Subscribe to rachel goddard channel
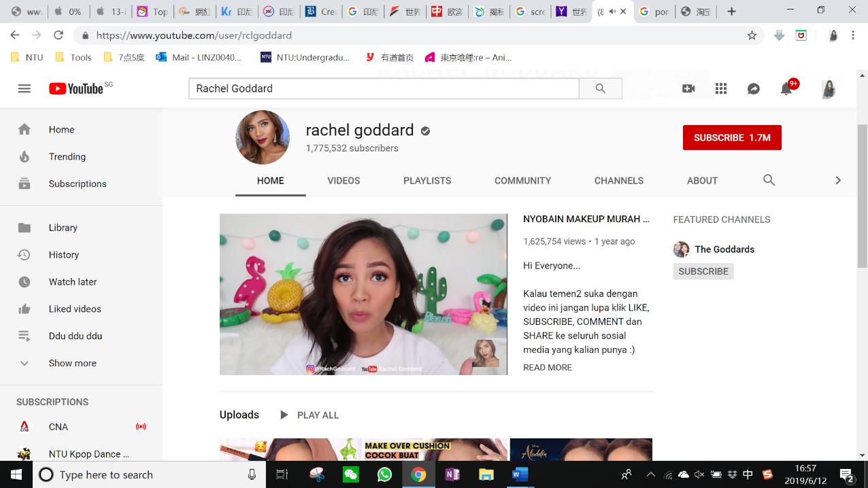The width and height of the screenshot is (868, 488). coord(732,137)
